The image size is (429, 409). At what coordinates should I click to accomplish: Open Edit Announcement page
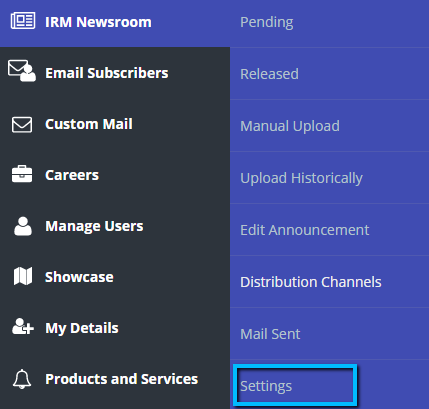[305, 230]
